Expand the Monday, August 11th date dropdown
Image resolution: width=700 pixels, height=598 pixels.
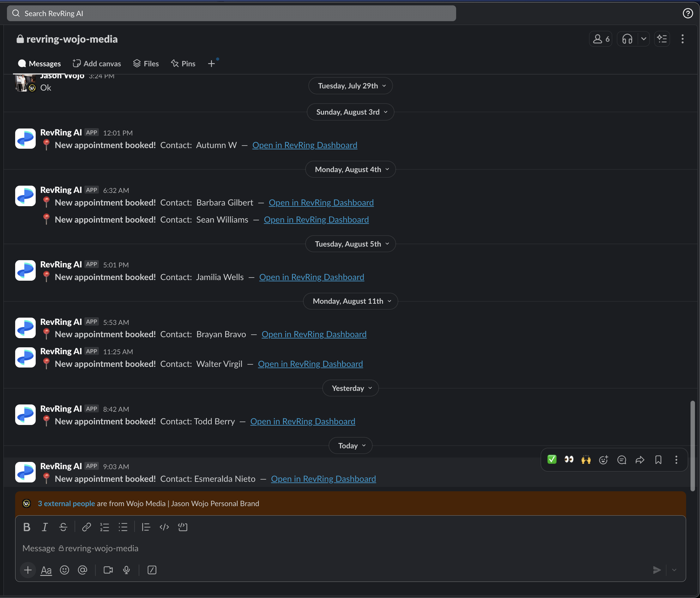(x=350, y=301)
